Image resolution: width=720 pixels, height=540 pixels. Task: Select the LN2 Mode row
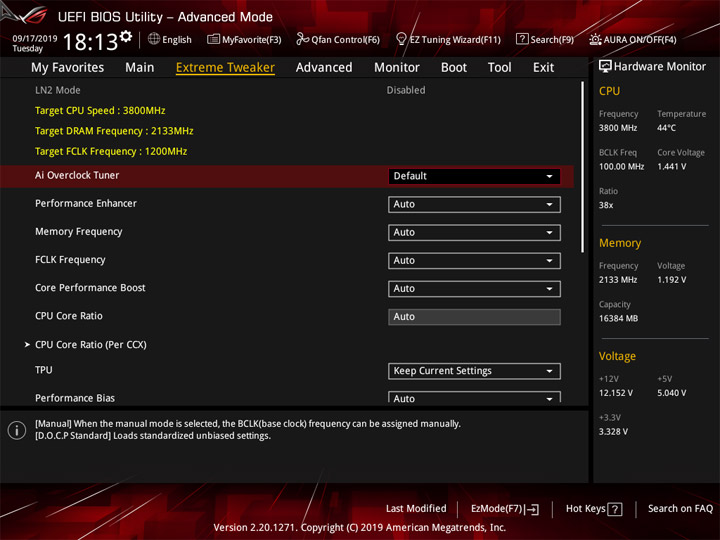[x=287, y=90]
